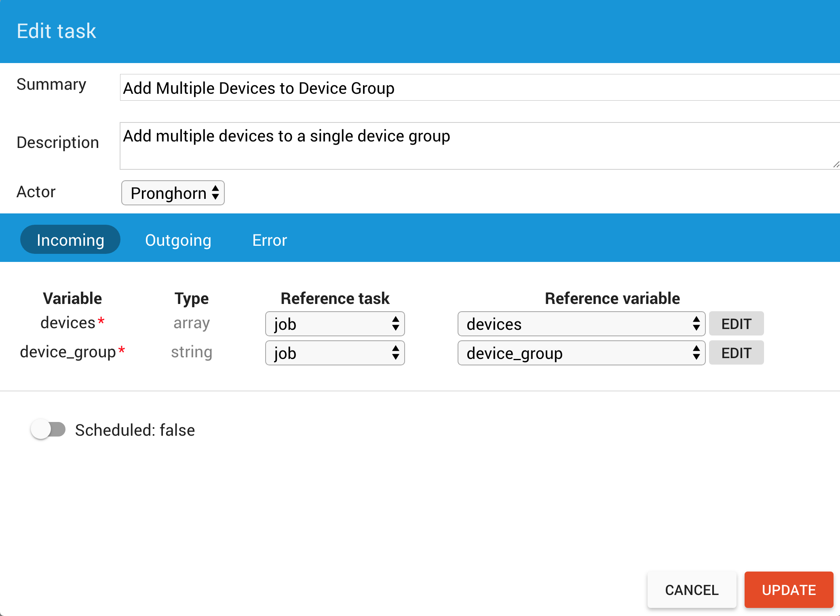Open Reference variable dropdown showing devices
Viewport: 840px width, 616px height.
tap(581, 324)
